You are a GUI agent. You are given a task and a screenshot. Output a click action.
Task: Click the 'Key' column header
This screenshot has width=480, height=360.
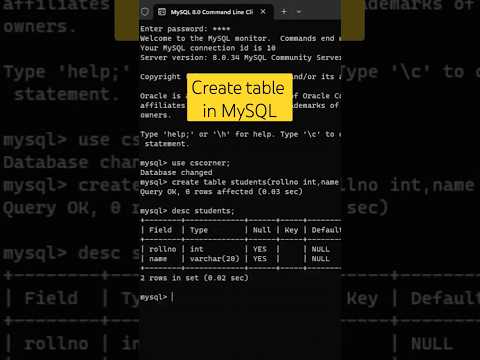[x=291, y=230]
